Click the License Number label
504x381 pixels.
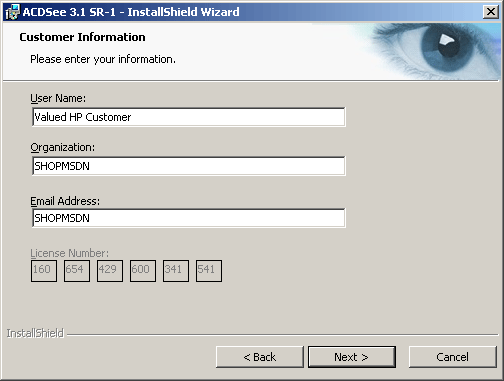pos(70,253)
